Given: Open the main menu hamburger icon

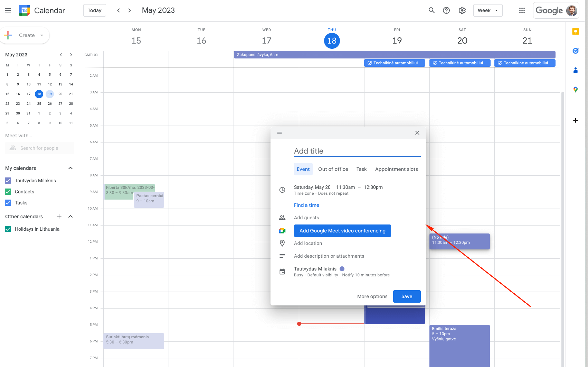Looking at the screenshot, I should pos(8,10).
